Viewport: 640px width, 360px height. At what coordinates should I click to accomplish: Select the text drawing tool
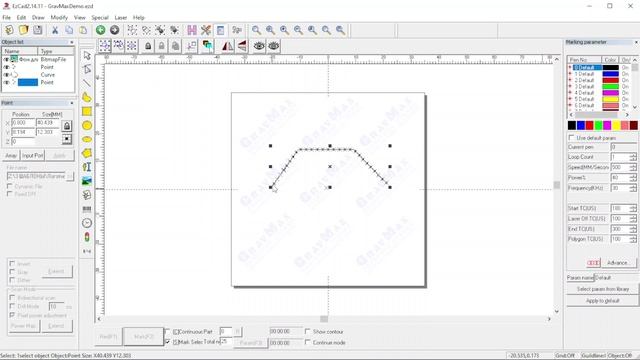click(87, 167)
